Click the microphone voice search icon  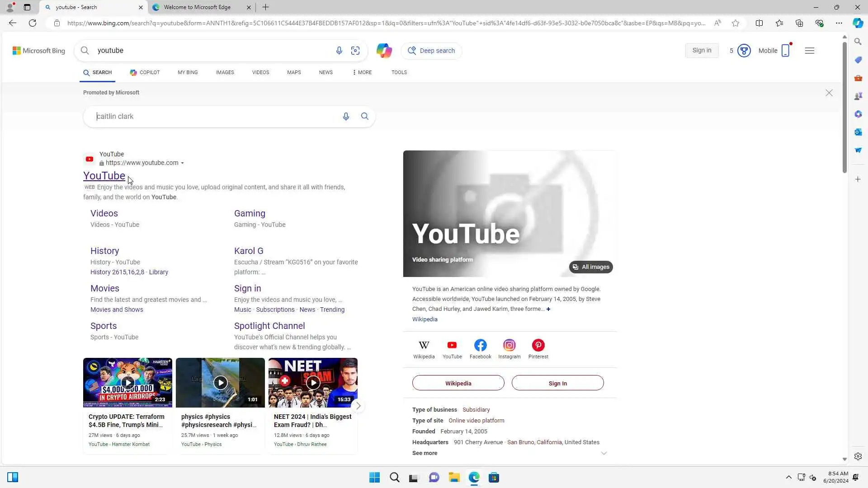click(339, 51)
